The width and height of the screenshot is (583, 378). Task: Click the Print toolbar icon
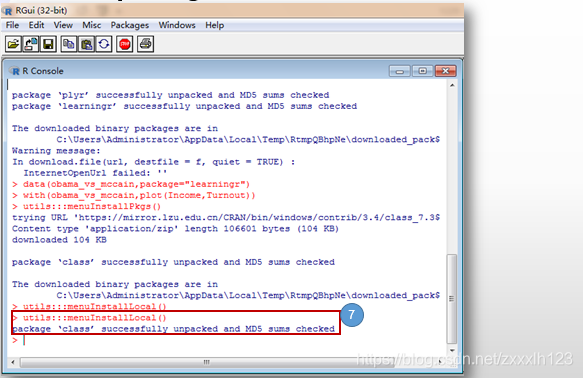(145, 44)
